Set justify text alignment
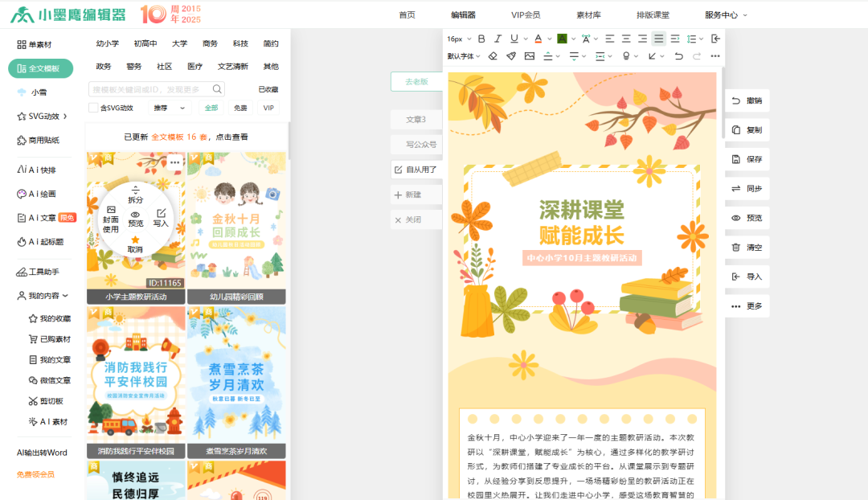The image size is (868, 500). [x=658, y=39]
